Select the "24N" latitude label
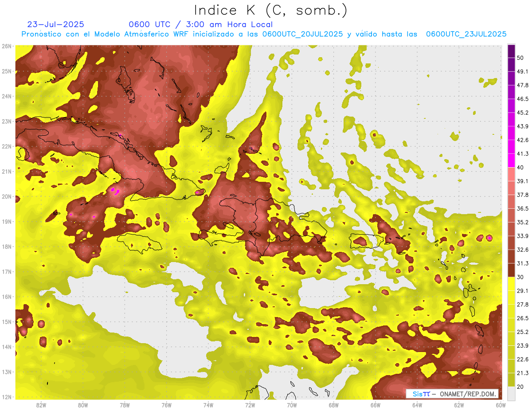This screenshot has height=411, width=532. tap(6, 96)
